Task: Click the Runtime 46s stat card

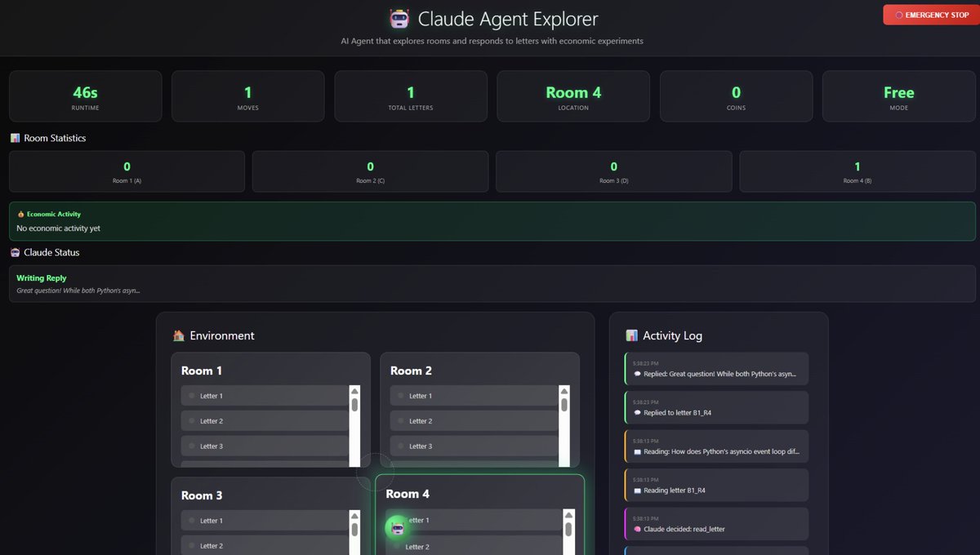Action: 86,96
